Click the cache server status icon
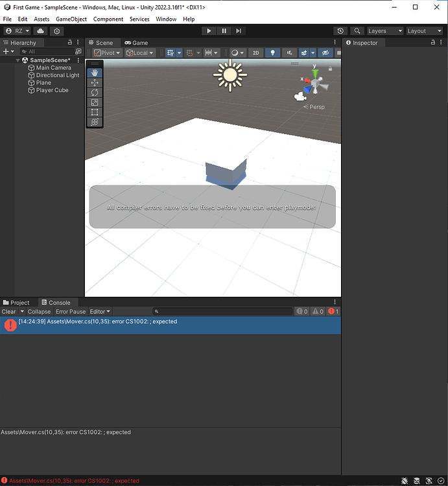The image size is (448, 486). tap(417, 481)
